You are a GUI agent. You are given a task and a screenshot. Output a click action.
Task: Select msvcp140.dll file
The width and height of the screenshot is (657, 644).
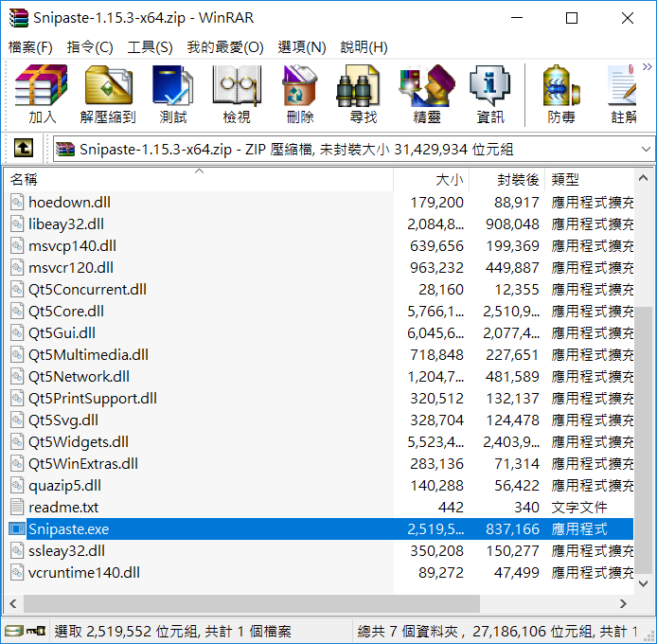72,246
